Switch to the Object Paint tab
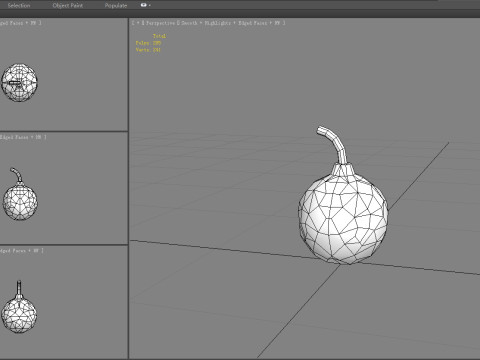This screenshot has width=480, height=360. [x=68, y=5]
